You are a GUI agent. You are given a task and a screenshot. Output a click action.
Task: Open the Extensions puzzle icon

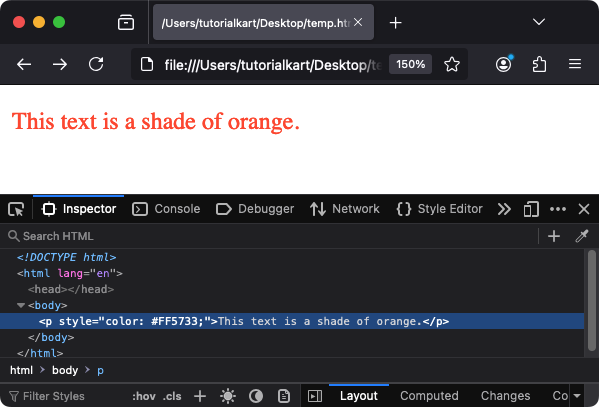[x=539, y=64]
